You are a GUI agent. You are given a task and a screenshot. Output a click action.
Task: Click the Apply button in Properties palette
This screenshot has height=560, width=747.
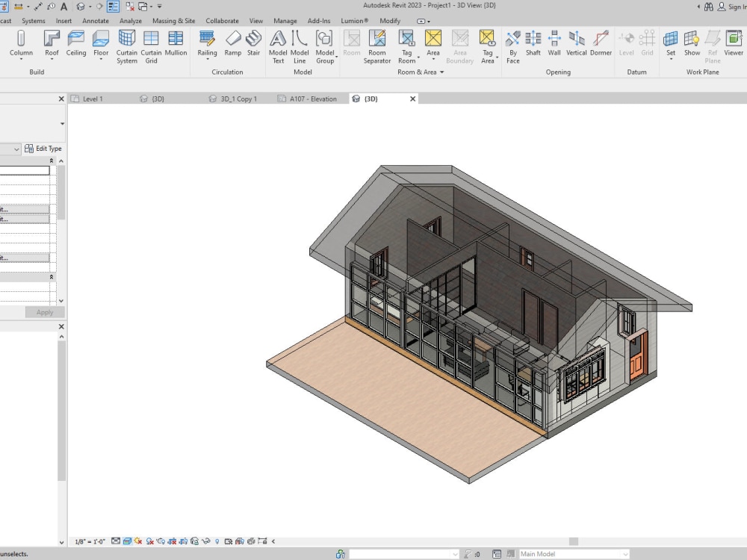[x=43, y=312]
